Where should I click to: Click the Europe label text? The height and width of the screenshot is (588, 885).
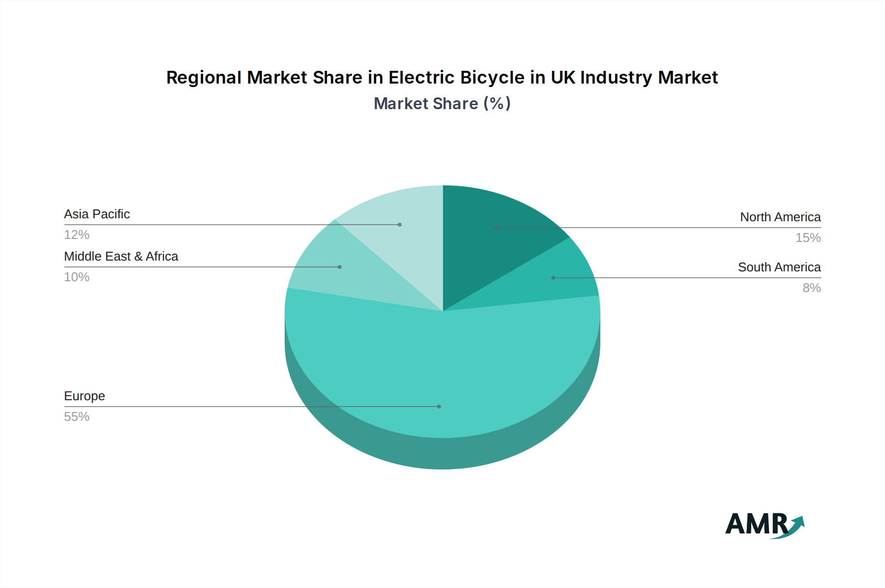84,396
